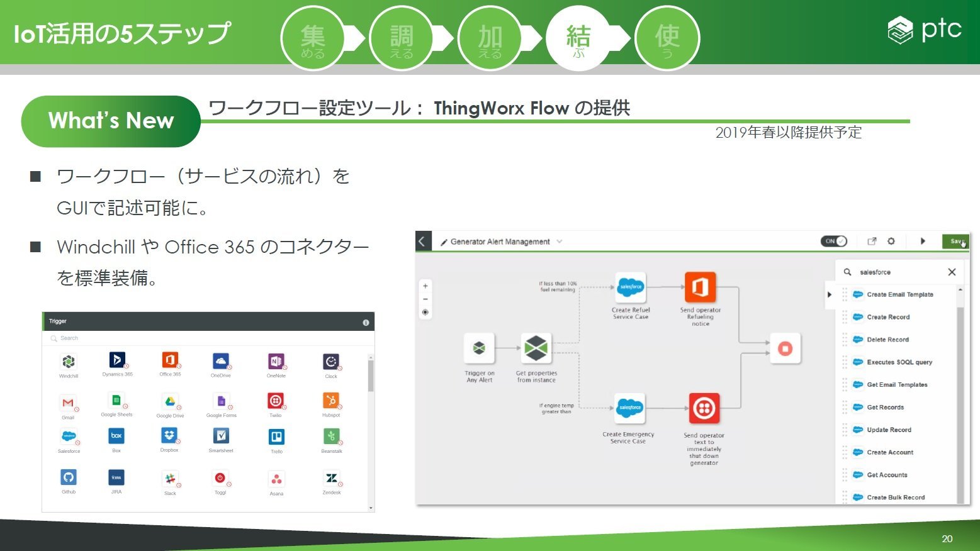Click the Hubspot connector icon

coord(331,401)
